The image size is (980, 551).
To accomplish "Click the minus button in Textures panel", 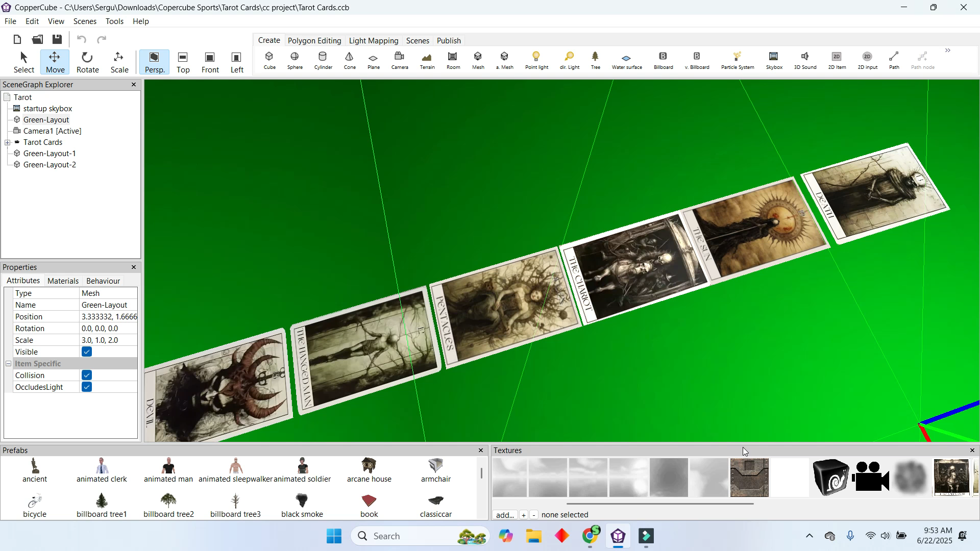I will point(534,515).
